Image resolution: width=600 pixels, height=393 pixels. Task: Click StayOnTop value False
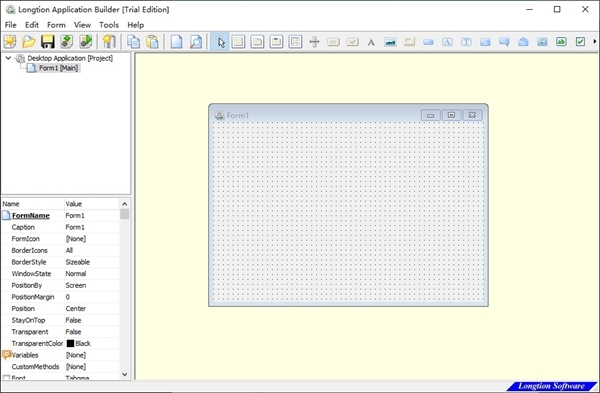tap(73, 320)
